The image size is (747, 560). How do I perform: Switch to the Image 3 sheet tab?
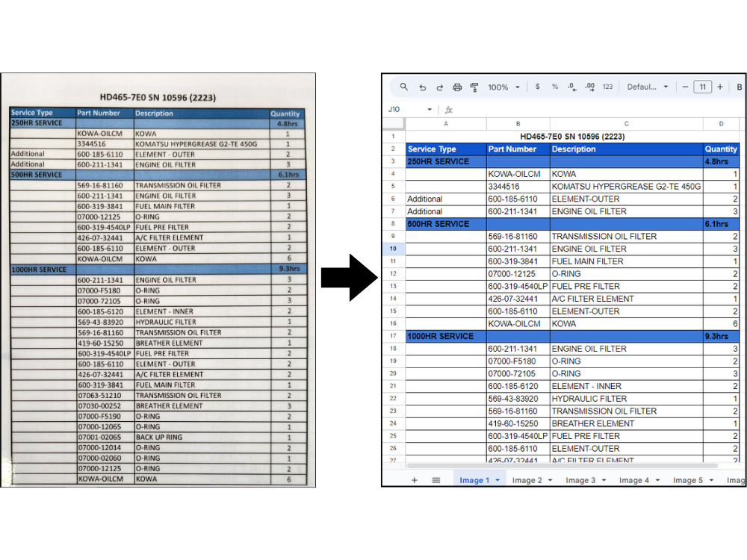[x=580, y=480]
